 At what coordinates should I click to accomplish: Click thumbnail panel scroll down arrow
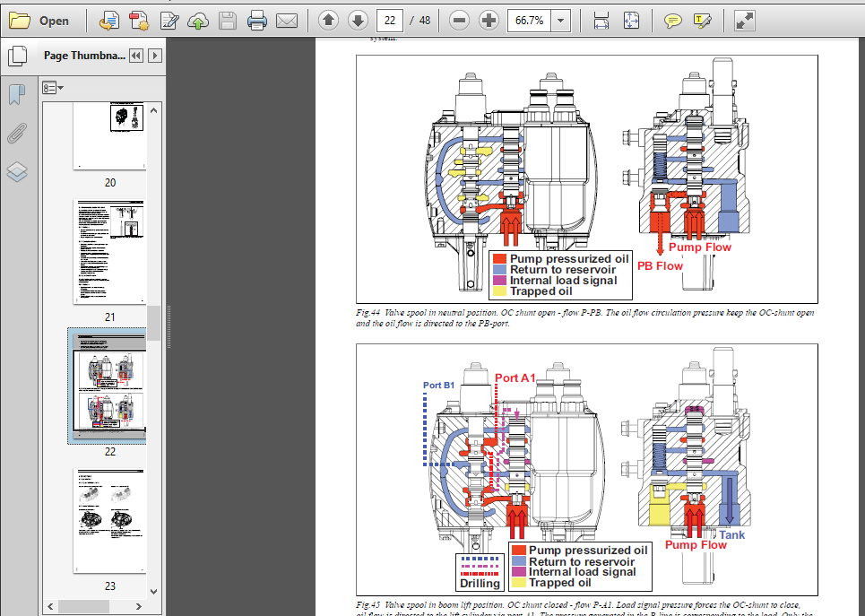click(154, 591)
